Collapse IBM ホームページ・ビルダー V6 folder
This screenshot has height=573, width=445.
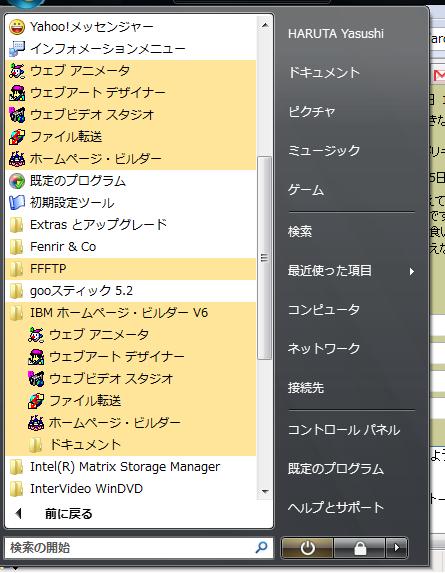(x=131, y=313)
